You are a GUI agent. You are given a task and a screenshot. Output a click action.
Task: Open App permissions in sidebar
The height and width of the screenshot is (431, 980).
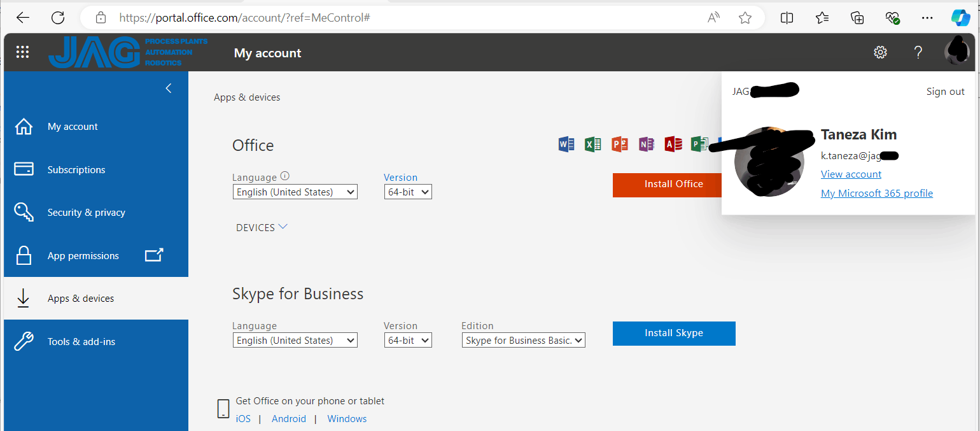(96, 255)
